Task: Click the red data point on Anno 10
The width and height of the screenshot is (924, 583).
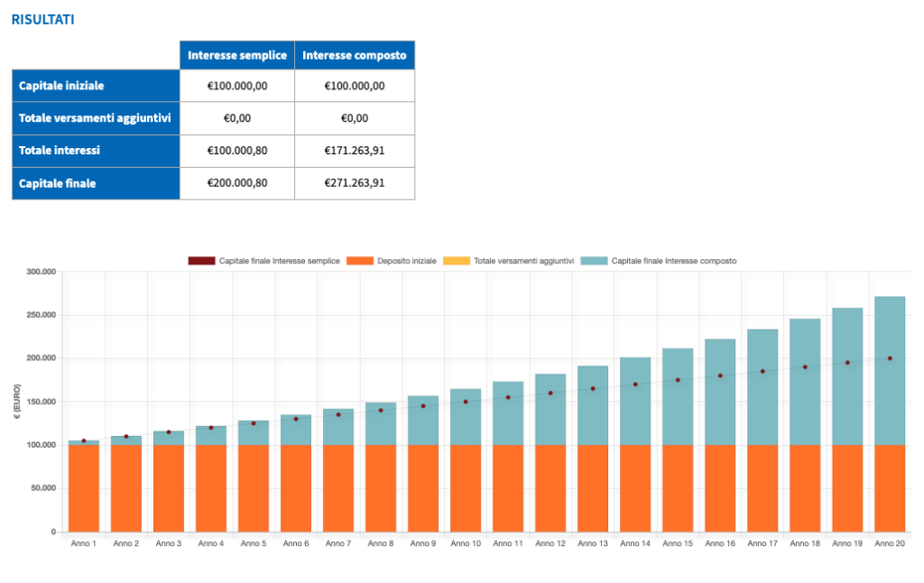Action: pos(466,402)
